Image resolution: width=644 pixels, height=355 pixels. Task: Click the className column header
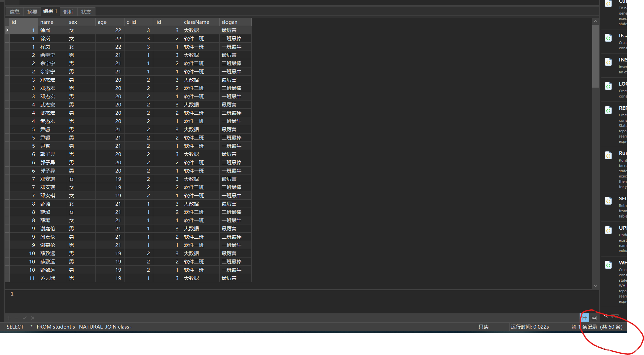point(200,22)
